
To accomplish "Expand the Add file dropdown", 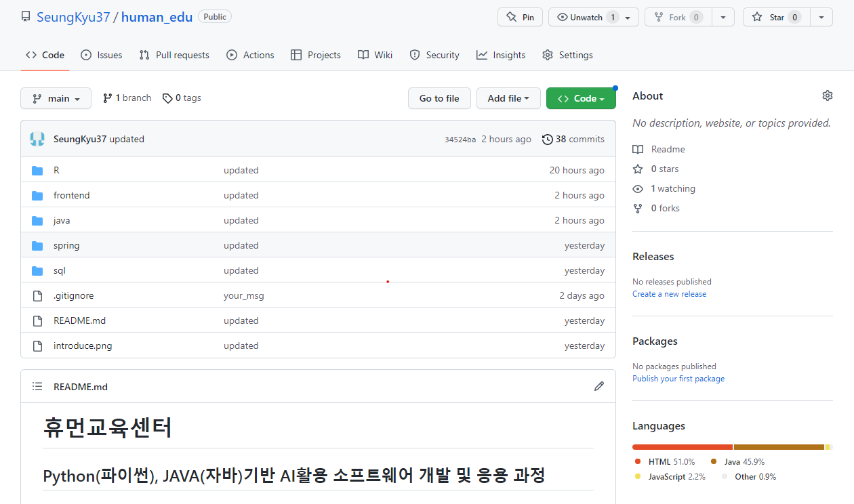I will (x=508, y=98).
